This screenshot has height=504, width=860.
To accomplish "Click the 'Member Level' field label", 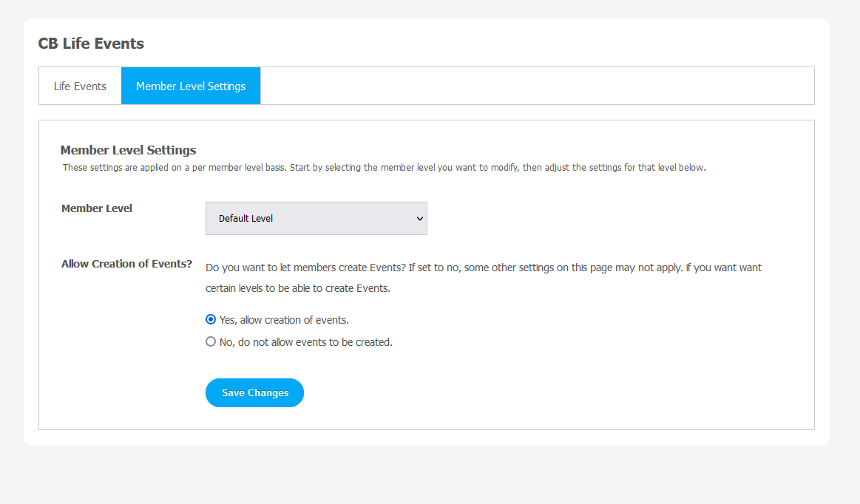I will [x=97, y=208].
